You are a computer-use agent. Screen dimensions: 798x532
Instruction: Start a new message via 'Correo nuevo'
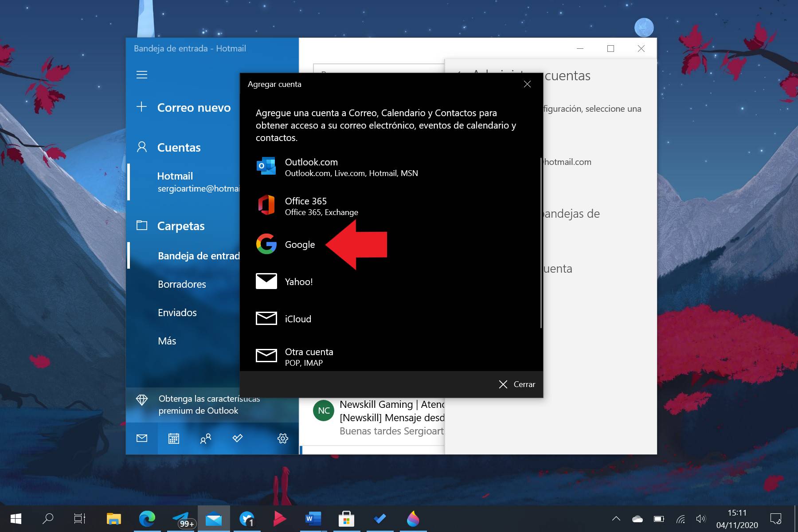[x=194, y=107]
